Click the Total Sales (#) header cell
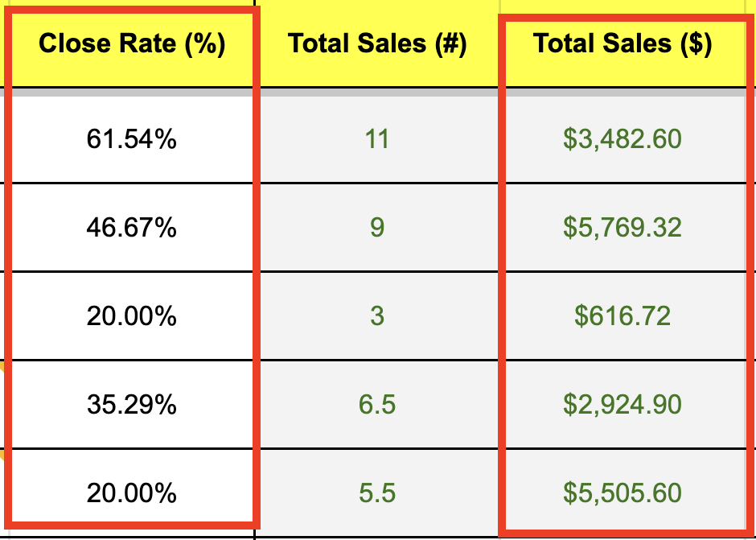This screenshot has width=756, height=540. [x=377, y=44]
